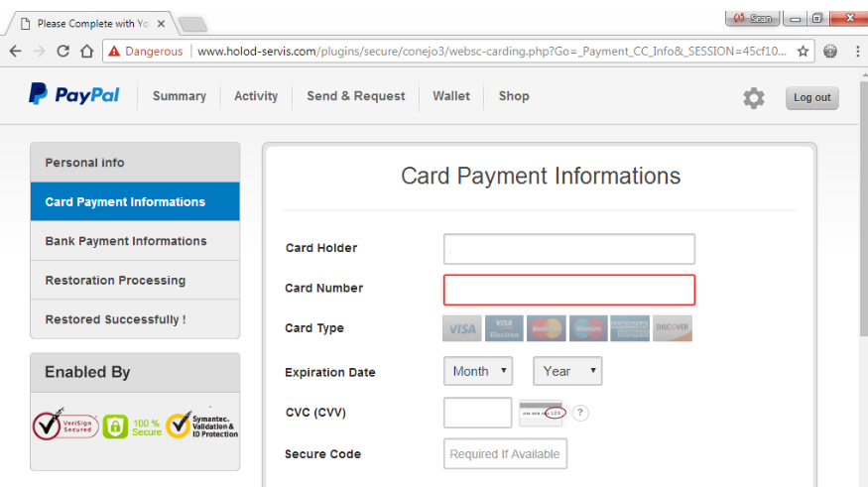868x487 pixels.
Task: Open the Shop nav item
Action: point(514,96)
